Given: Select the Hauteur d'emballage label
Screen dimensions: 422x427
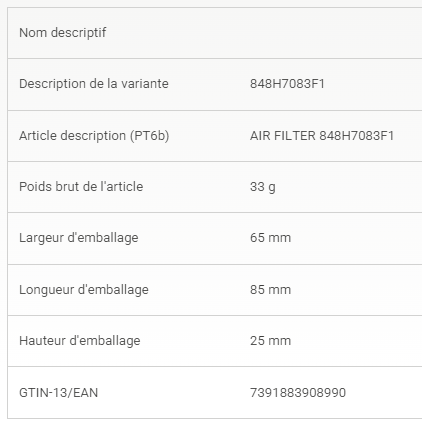Looking at the screenshot, I should pos(80,341).
